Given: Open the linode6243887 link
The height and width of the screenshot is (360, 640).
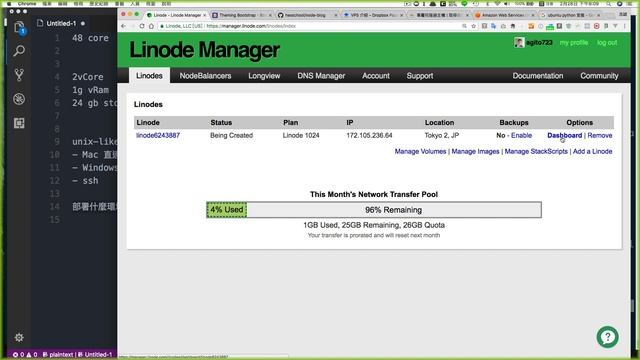Looking at the screenshot, I should click(158, 135).
